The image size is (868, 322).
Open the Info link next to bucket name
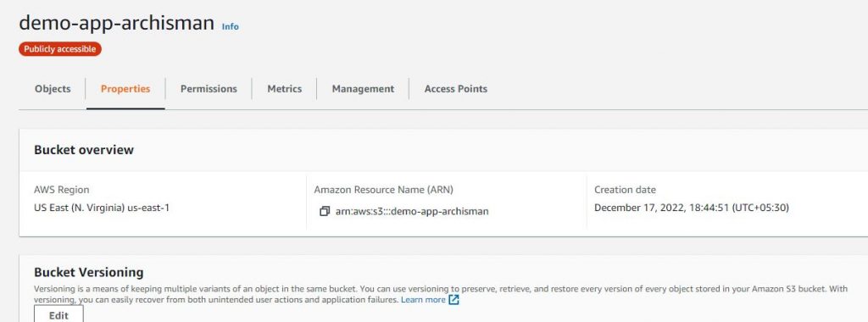point(231,26)
